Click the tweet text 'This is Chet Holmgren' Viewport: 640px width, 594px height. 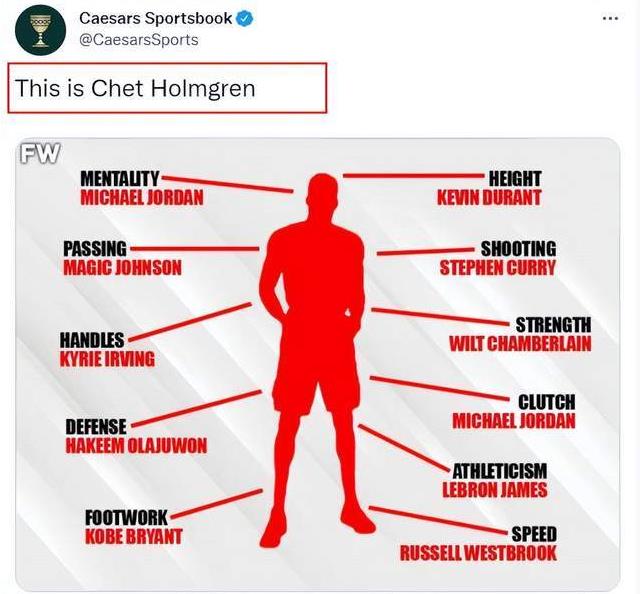[x=135, y=88]
